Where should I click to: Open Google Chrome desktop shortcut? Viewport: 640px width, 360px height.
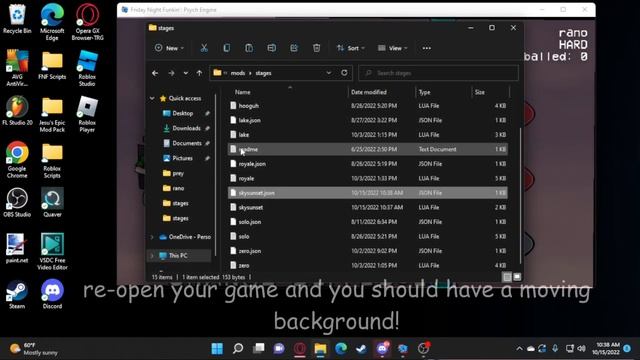tap(17, 160)
